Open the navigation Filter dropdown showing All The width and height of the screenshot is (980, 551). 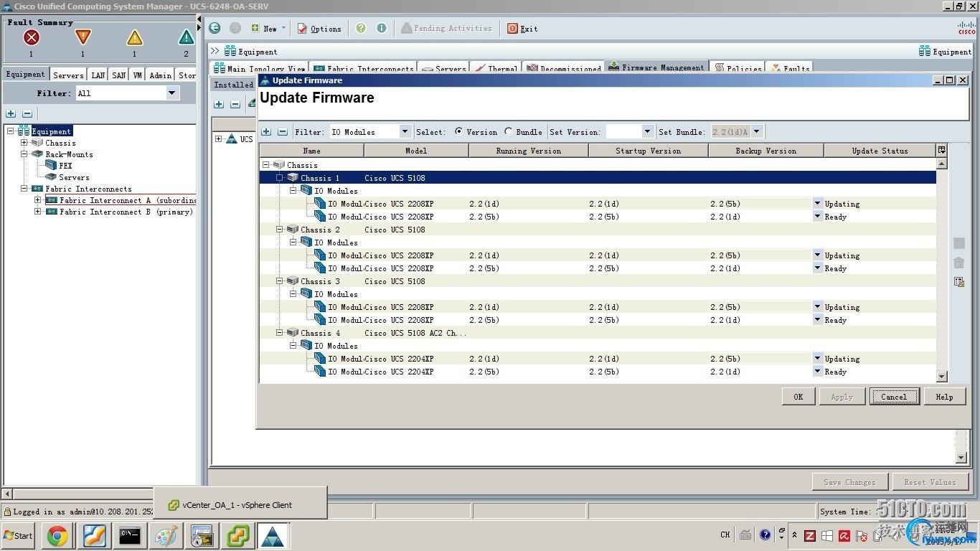(171, 93)
